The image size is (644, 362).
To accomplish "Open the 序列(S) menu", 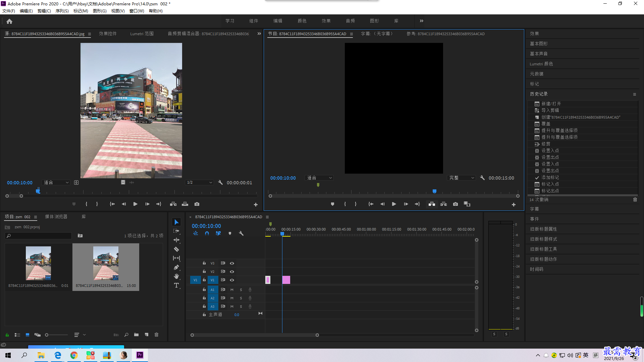I will 62,11.
